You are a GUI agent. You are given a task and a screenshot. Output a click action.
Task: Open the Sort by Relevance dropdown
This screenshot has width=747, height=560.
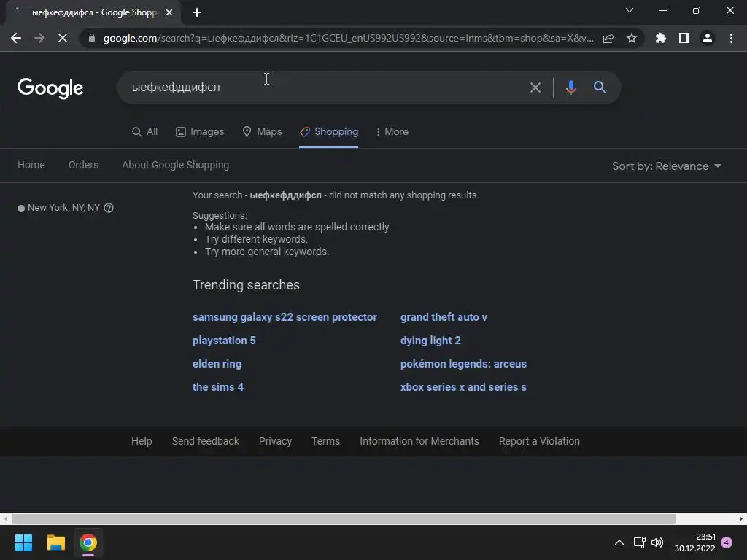tap(667, 166)
